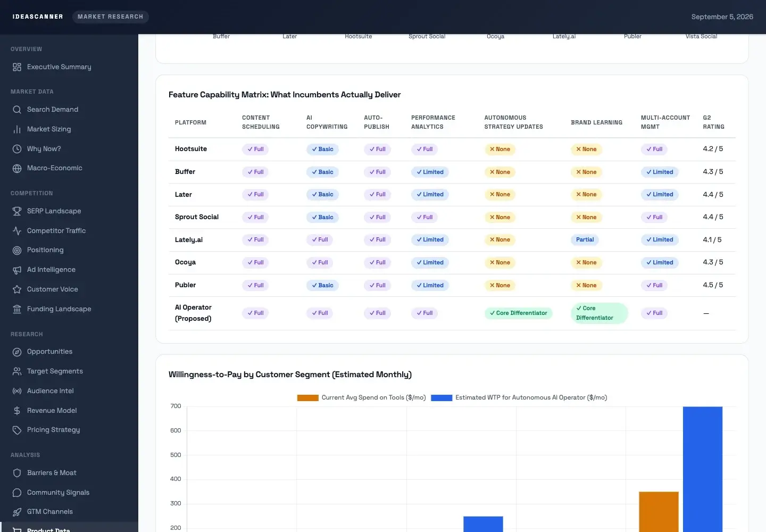Click Later Multi-Account Limited badge
Screen dimensions: 766x532
click(660, 195)
